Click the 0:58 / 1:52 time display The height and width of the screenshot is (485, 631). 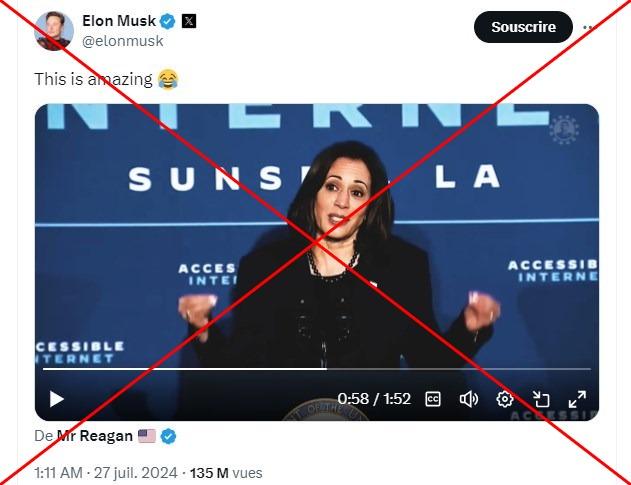point(374,399)
